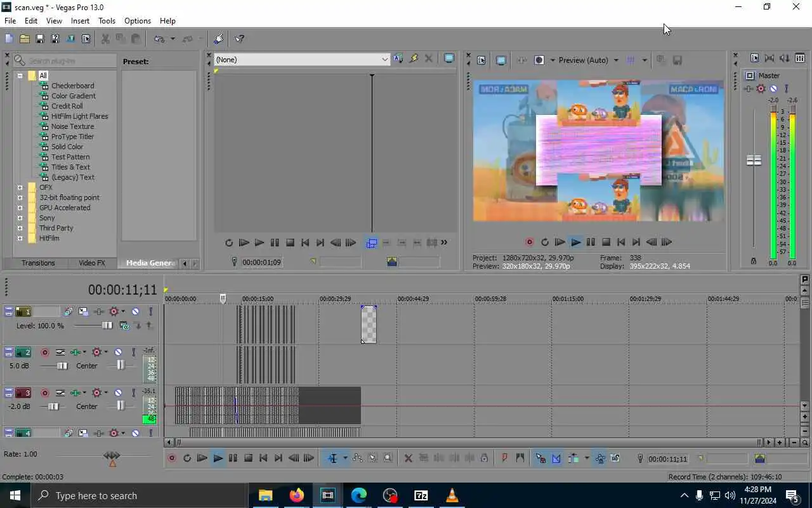Click the delete X icon in the timeline toolbar
Image resolution: width=812 pixels, height=508 pixels.
(x=408, y=458)
